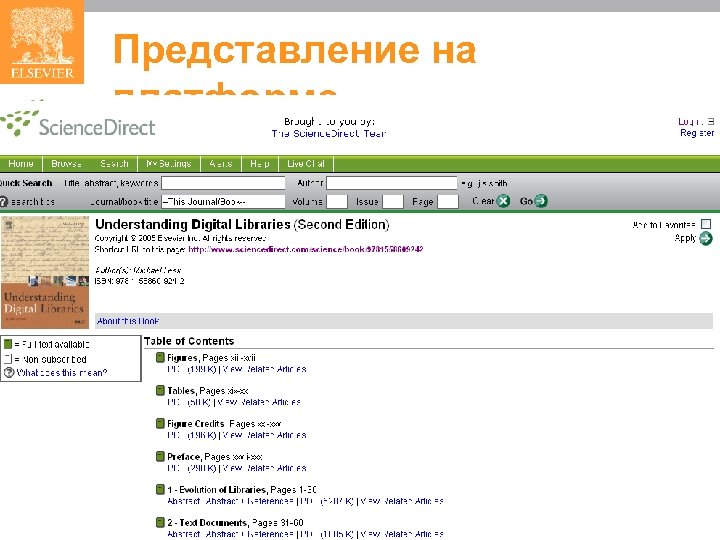Screen dimensions: 720x540
Task: Click the Understanding Digital Libraries book title
Action: (242, 225)
